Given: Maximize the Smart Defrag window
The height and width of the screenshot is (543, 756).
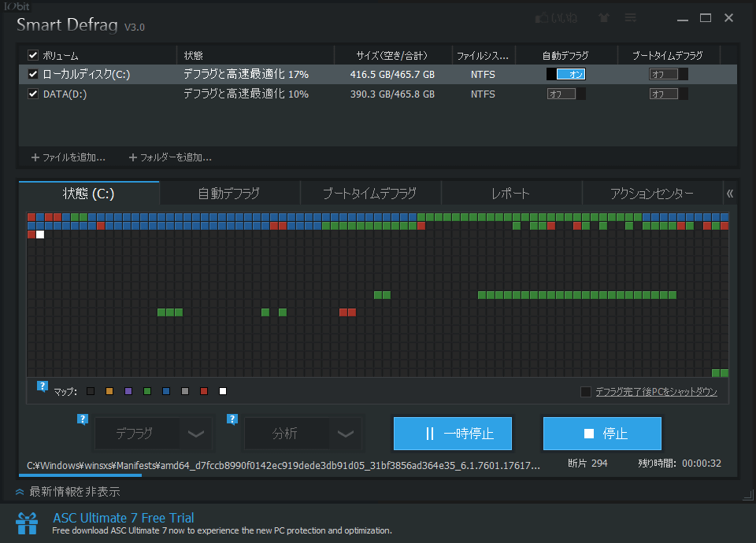Looking at the screenshot, I should pyautogui.click(x=706, y=18).
